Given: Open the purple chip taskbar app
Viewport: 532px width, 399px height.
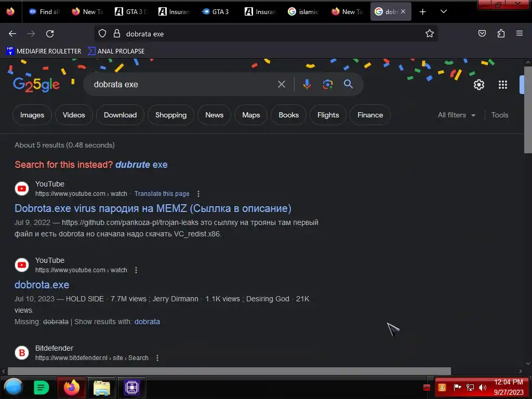Looking at the screenshot, I should click(x=131, y=388).
